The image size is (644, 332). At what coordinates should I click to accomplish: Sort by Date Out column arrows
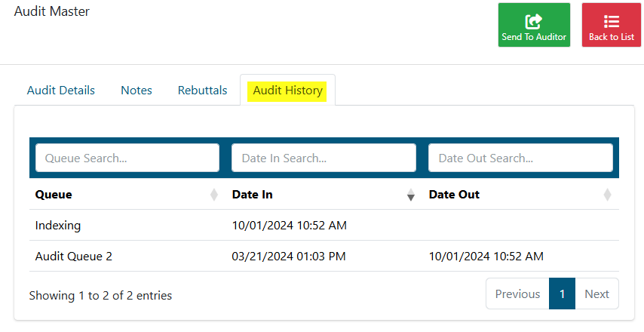coord(608,195)
